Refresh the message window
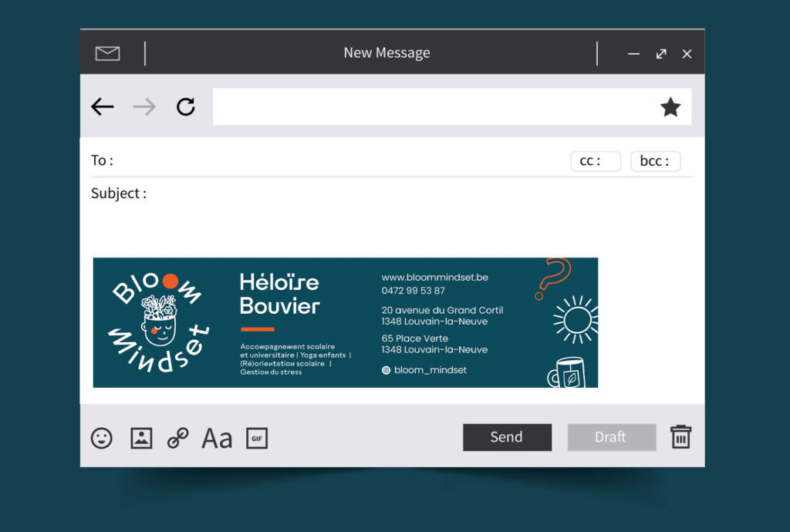The height and width of the screenshot is (532, 790). pos(185,106)
